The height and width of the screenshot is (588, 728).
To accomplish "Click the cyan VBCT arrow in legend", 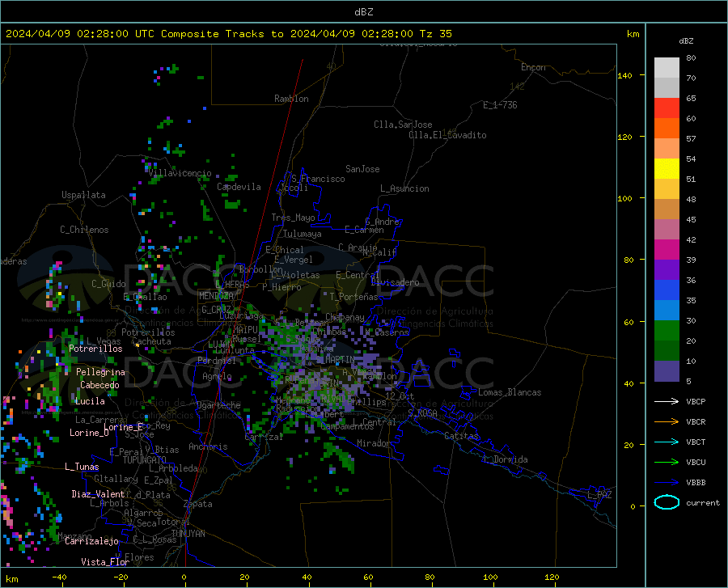I will (667, 442).
